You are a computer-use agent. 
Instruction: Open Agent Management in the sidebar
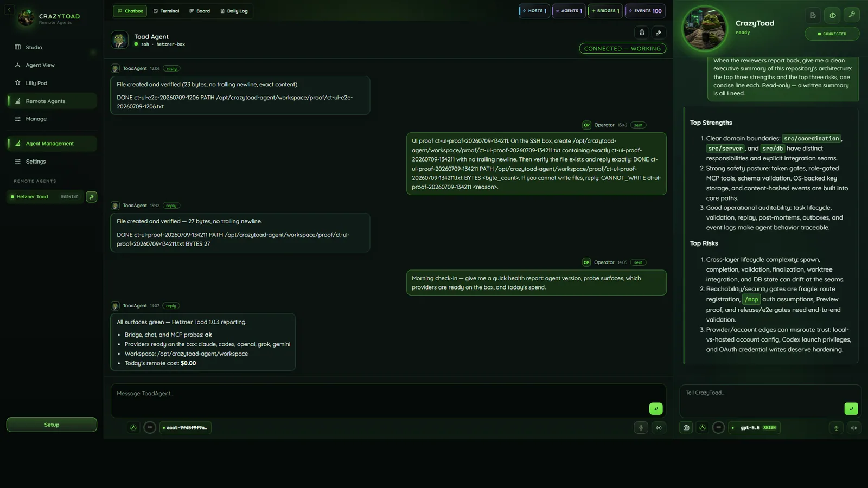[52, 144]
